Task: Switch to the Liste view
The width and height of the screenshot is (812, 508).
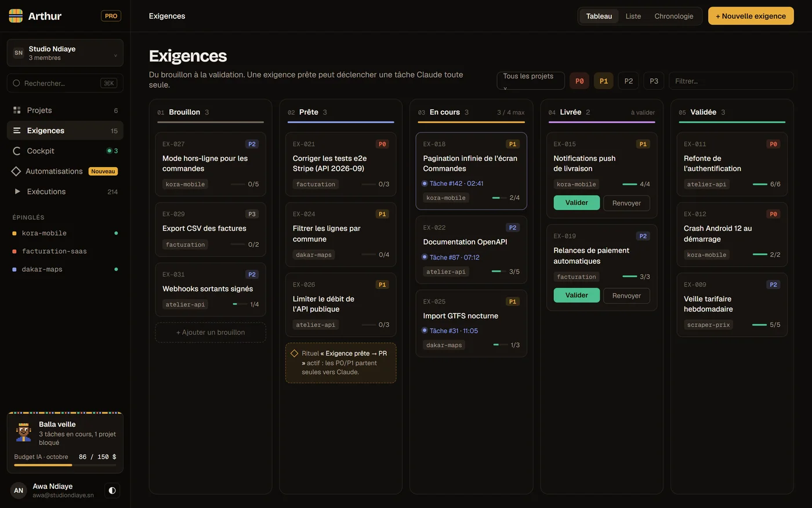Action: click(633, 16)
